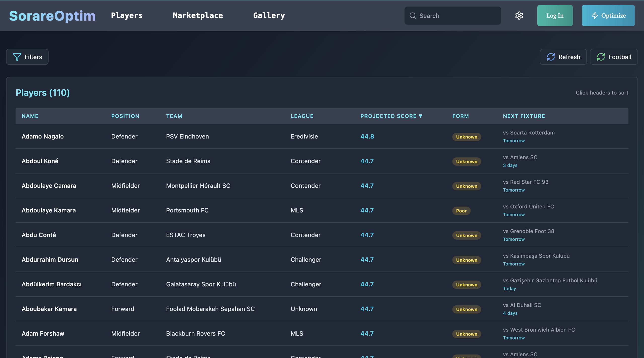Sort by the POSITION column header
644x358 pixels.
pos(125,116)
